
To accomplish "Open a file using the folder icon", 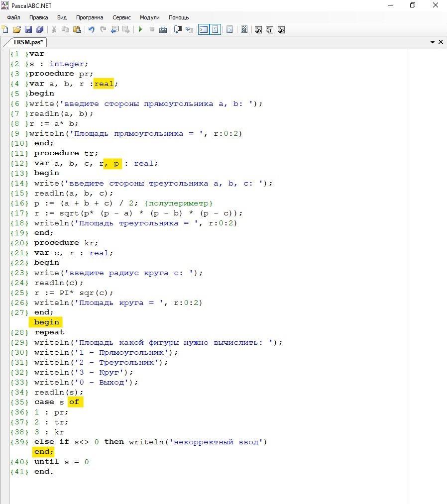I will tap(17, 29).
